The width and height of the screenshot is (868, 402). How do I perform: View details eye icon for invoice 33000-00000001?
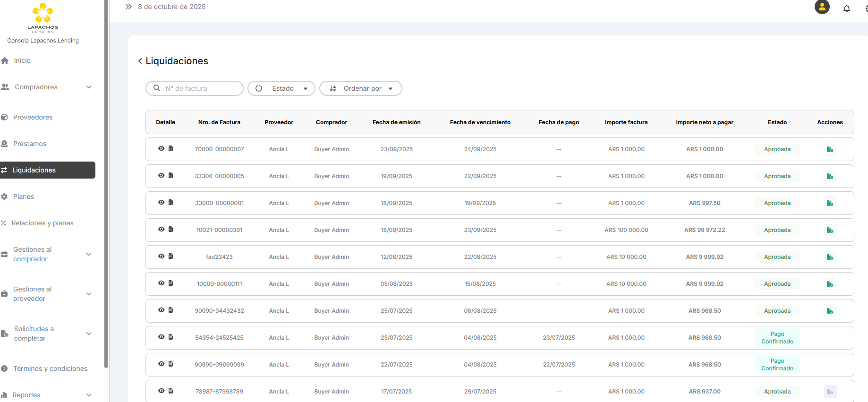pyautogui.click(x=161, y=203)
